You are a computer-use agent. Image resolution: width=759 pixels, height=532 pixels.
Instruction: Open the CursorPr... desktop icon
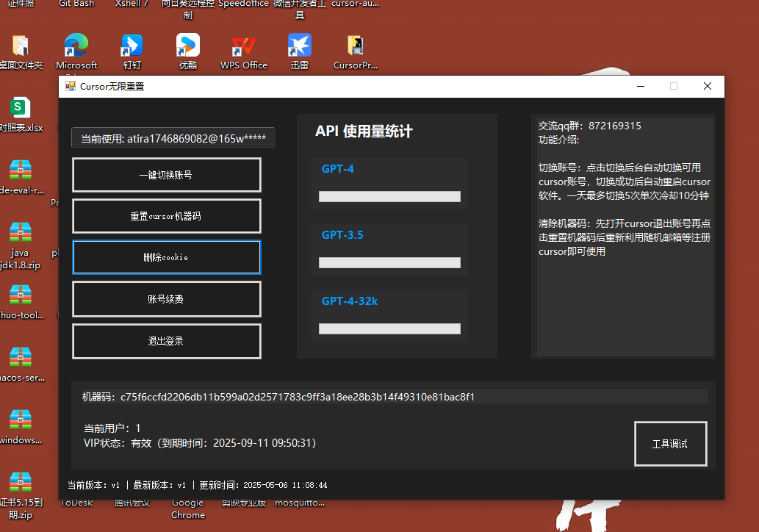click(356, 51)
